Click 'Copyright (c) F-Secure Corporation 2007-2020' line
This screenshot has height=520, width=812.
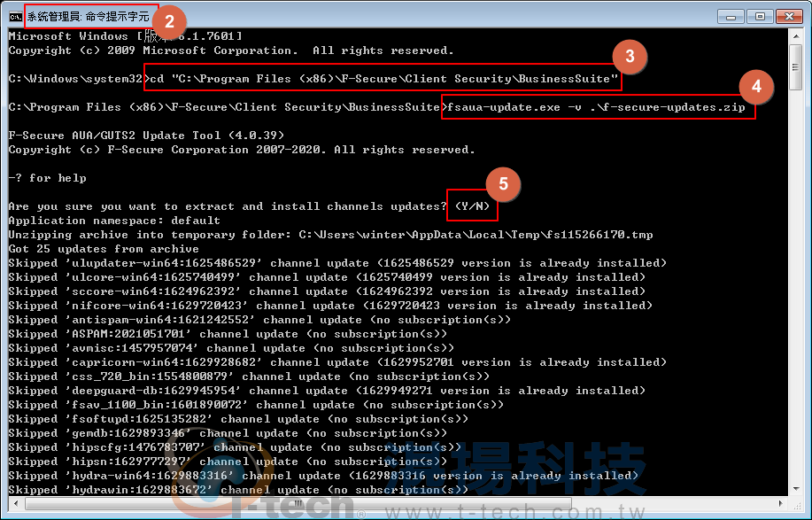coord(242,150)
